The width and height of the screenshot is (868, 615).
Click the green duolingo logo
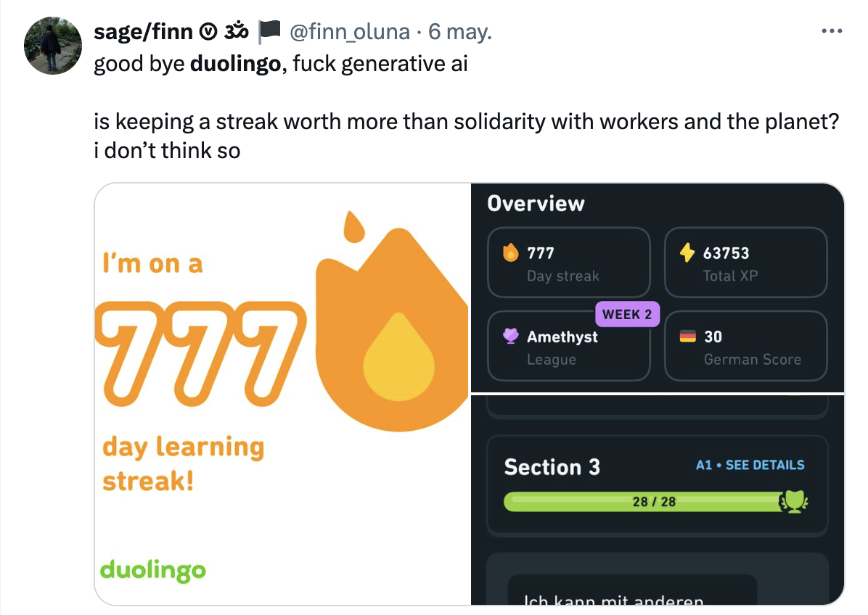pyautogui.click(x=153, y=570)
